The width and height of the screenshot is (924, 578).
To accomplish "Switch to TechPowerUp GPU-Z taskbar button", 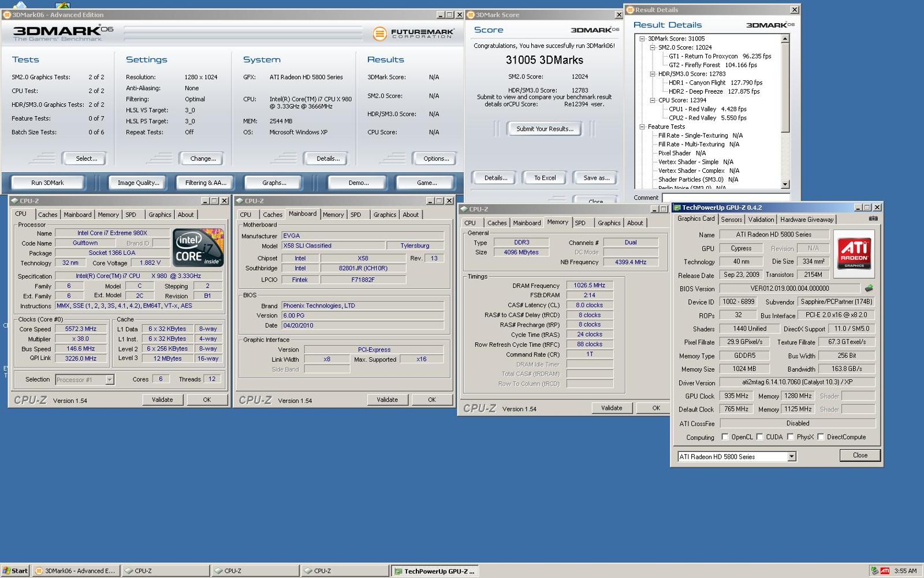I will pyautogui.click(x=435, y=571).
